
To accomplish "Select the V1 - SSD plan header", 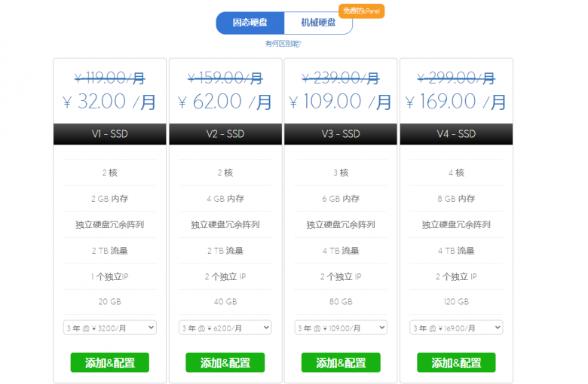I will point(110,134).
